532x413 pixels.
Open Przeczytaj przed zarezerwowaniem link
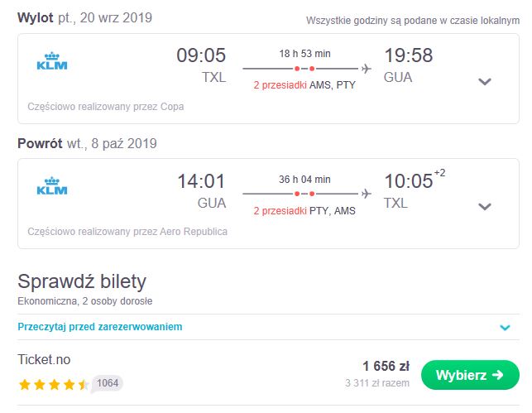click(x=100, y=327)
